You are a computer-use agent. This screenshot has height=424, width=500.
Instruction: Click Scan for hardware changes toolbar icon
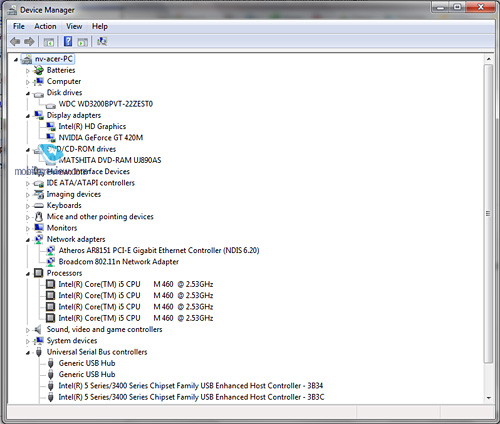click(x=102, y=41)
